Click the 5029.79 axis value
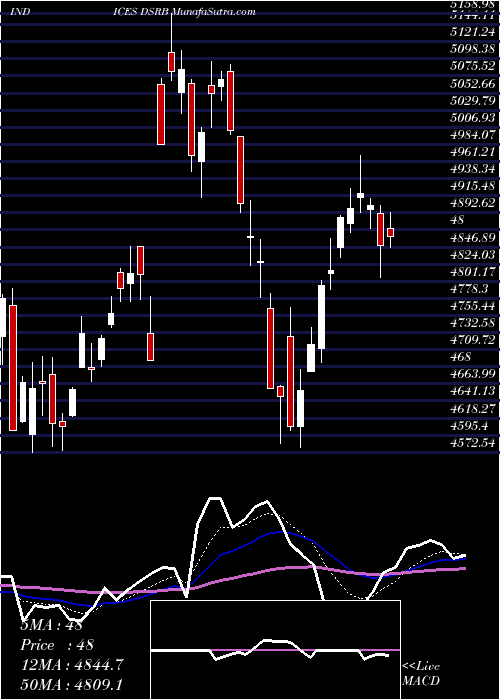The image size is (500, 700). 472,100
